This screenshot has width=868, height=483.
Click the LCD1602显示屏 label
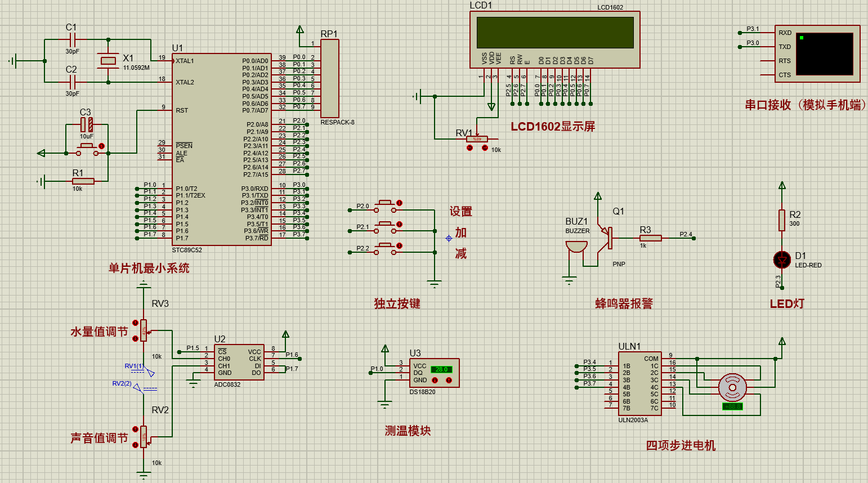click(x=553, y=126)
